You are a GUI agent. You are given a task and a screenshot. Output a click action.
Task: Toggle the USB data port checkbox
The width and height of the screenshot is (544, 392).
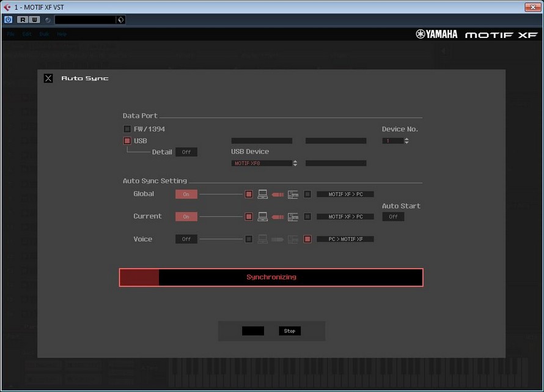click(x=127, y=141)
